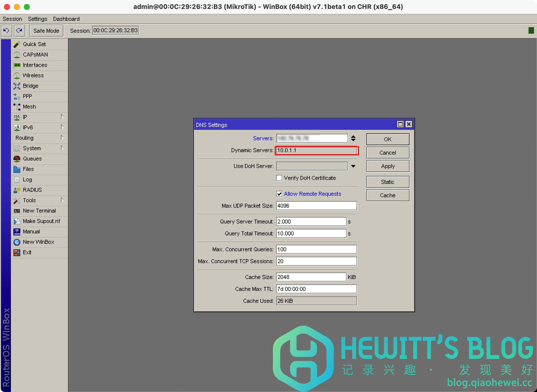
Task: Click the Queues icon in the sidebar
Action: (x=17, y=159)
